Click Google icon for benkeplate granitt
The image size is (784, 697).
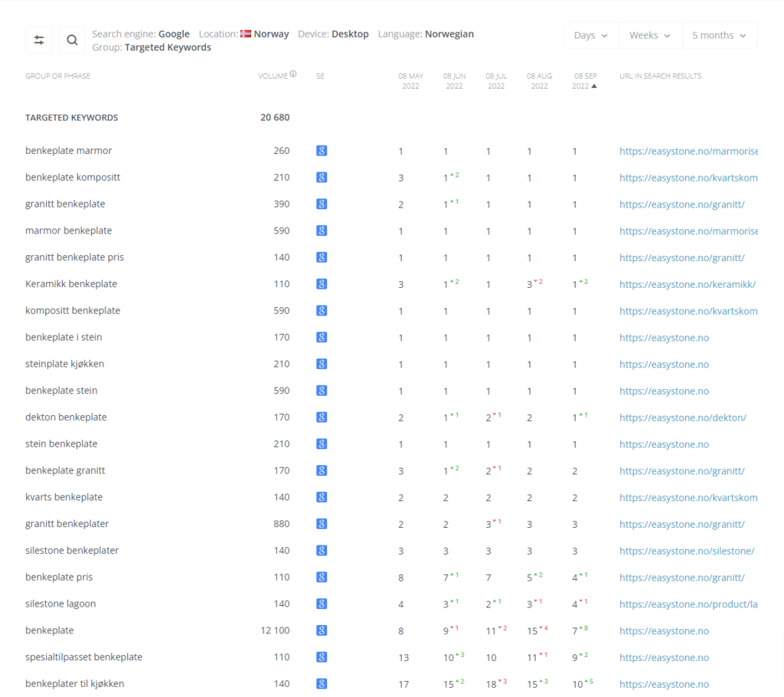tap(322, 470)
